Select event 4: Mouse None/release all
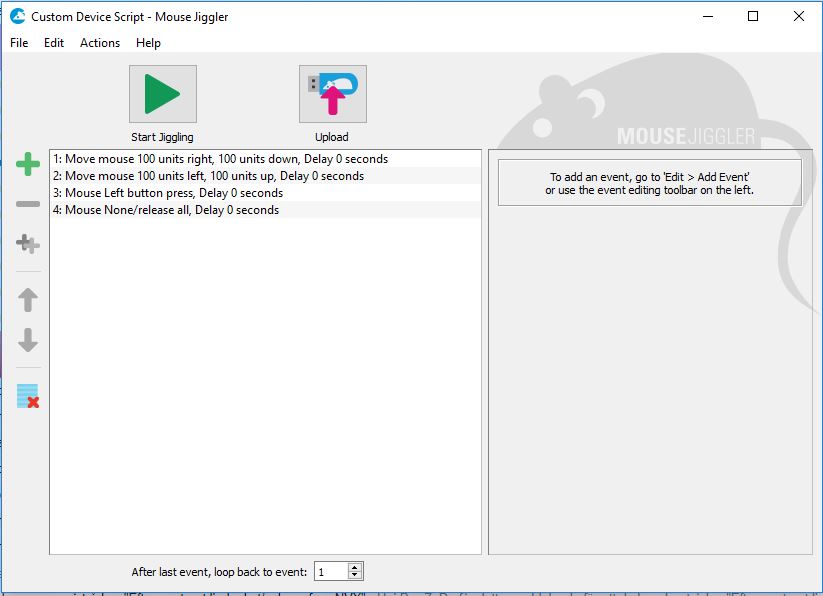This screenshot has height=596, width=823. click(x=265, y=210)
